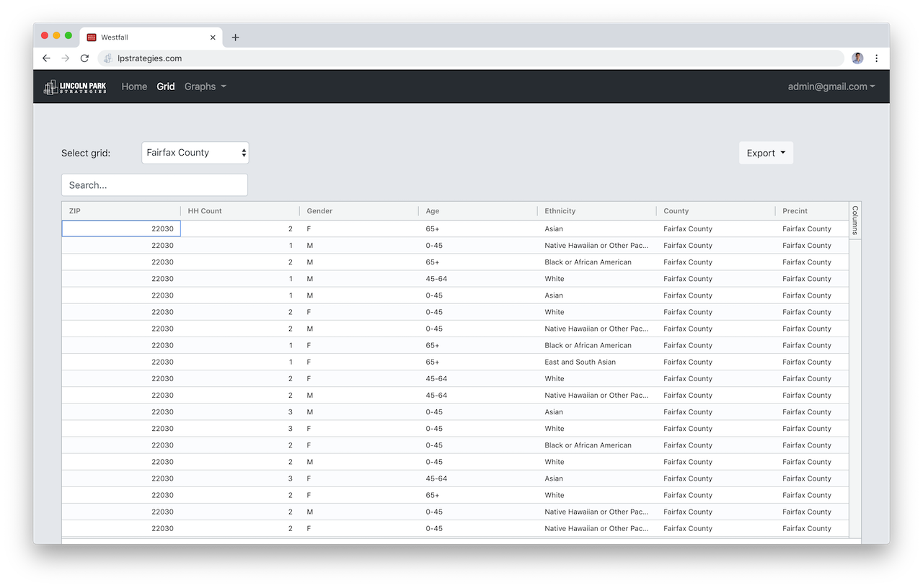This screenshot has height=588, width=923.
Task: Click the browser forward arrow
Action: [65, 58]
